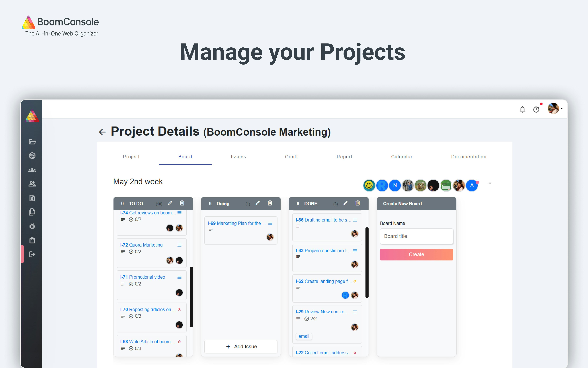Image resolution: width=588 pixels, height=368 pixels.
Task: Switch to the Issues tab
Action: [x=238, y=157]
